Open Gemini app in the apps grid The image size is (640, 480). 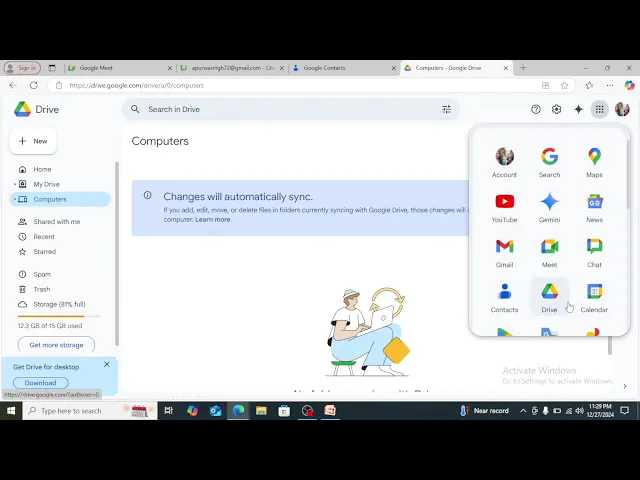[549, 208]
